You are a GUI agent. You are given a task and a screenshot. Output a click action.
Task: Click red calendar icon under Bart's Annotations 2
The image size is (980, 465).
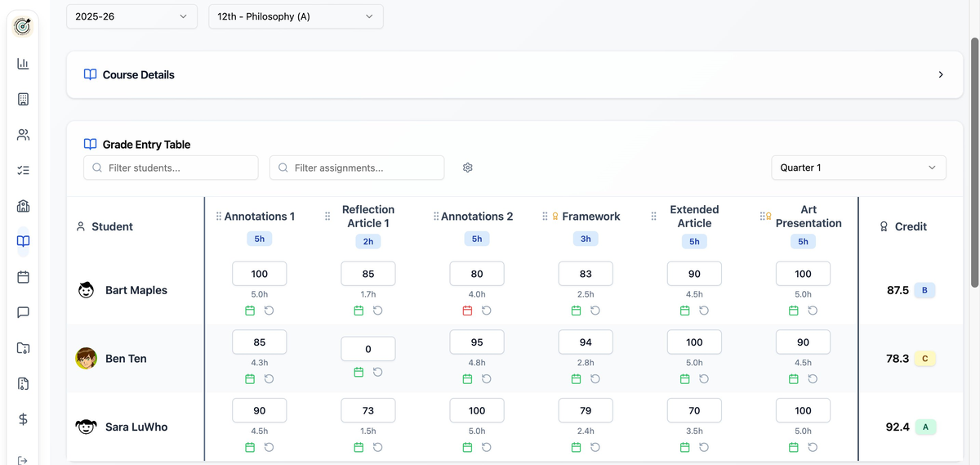[x=468, y=311]
